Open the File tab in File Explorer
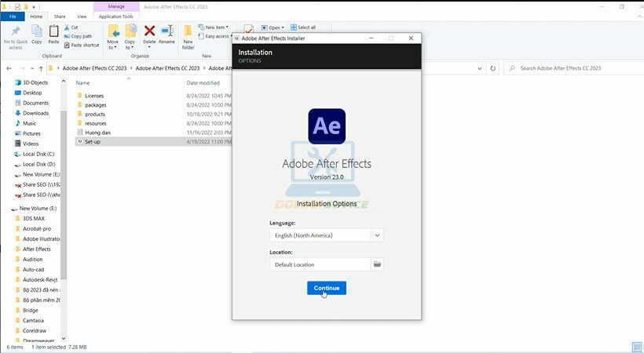 click(x=13, y=16)
